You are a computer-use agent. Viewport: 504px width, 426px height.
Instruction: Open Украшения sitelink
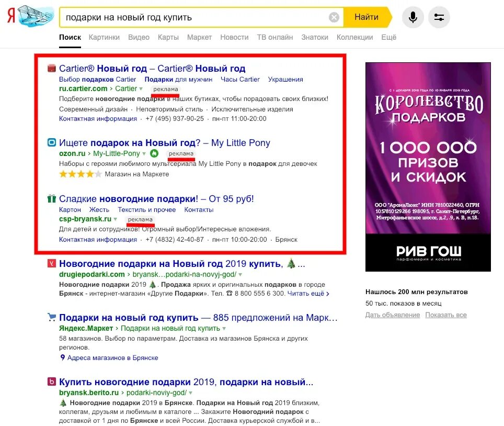285,79
